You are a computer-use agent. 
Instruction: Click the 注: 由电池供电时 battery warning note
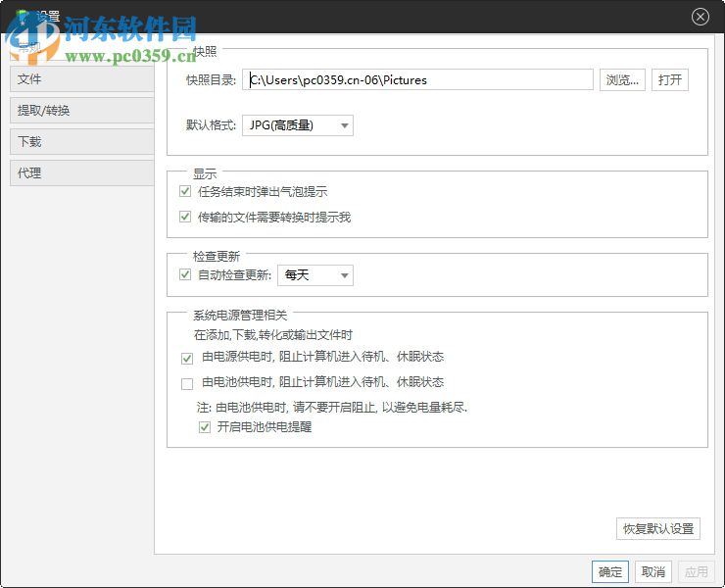[332, 407]
